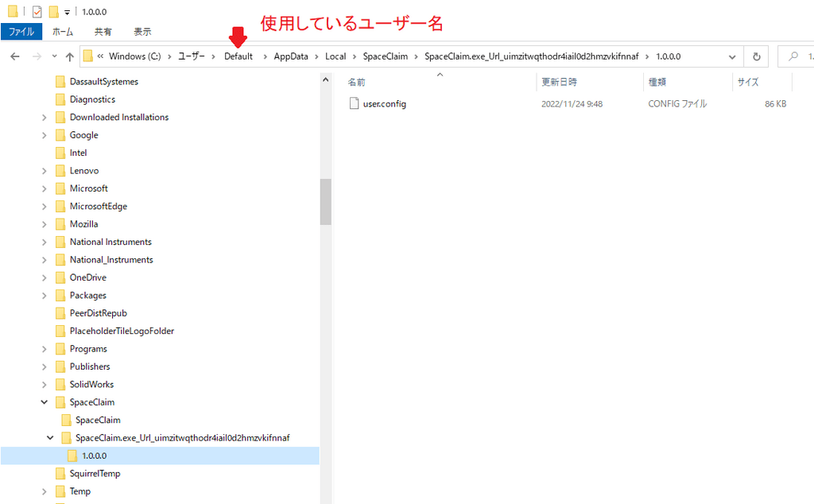Select the Intel folder in tree
Viewport: 814px width, 504px height.
[79, 153]
